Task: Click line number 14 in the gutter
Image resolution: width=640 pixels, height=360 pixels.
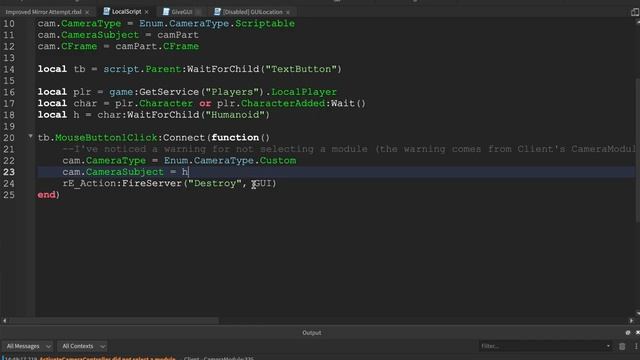Action: coord(9,69)
